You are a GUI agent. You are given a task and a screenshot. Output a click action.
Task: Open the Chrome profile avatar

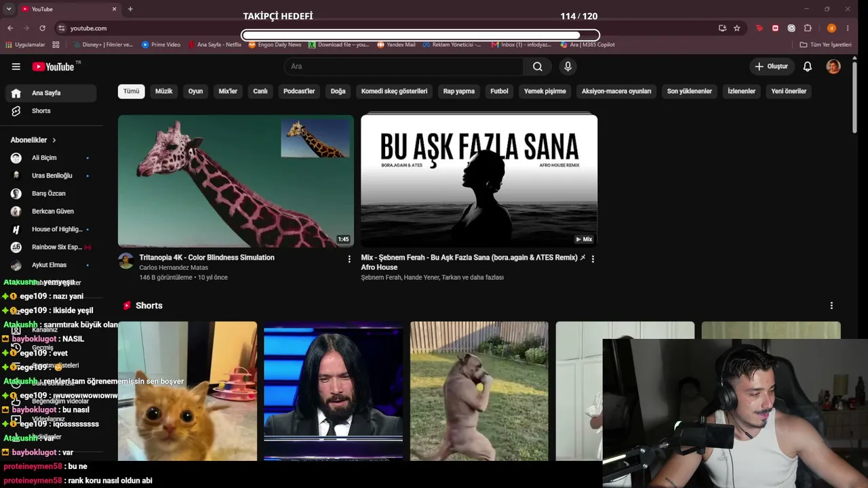[x=831, y=28]
